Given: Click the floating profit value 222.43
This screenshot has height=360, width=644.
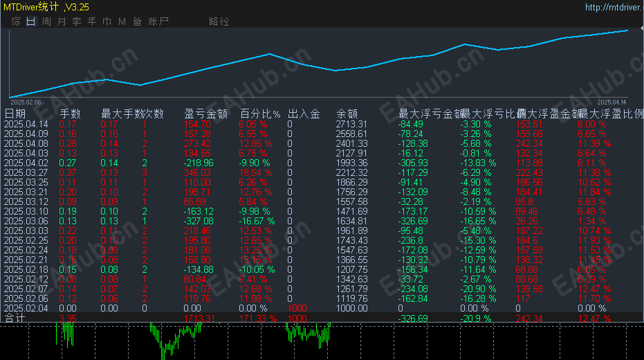Looking at the screenshot, I should (529, 172).
